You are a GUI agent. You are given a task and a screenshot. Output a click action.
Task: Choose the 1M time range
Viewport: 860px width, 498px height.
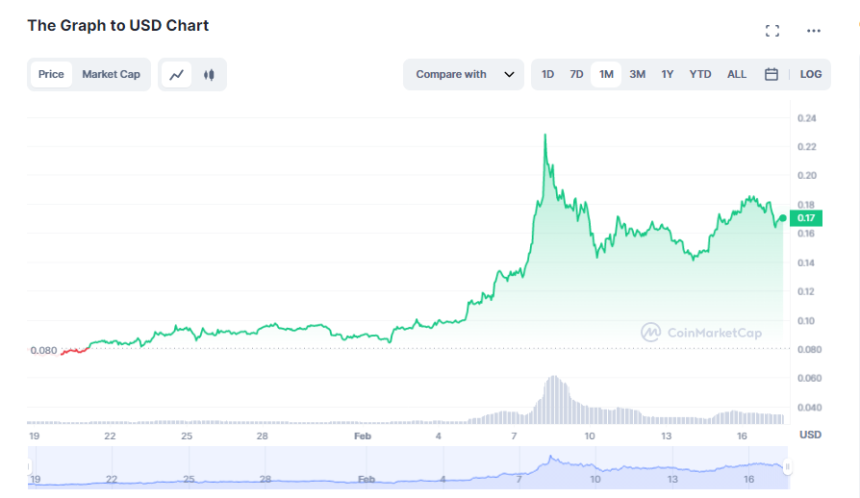pyautogui.click(x=606, y=74)
